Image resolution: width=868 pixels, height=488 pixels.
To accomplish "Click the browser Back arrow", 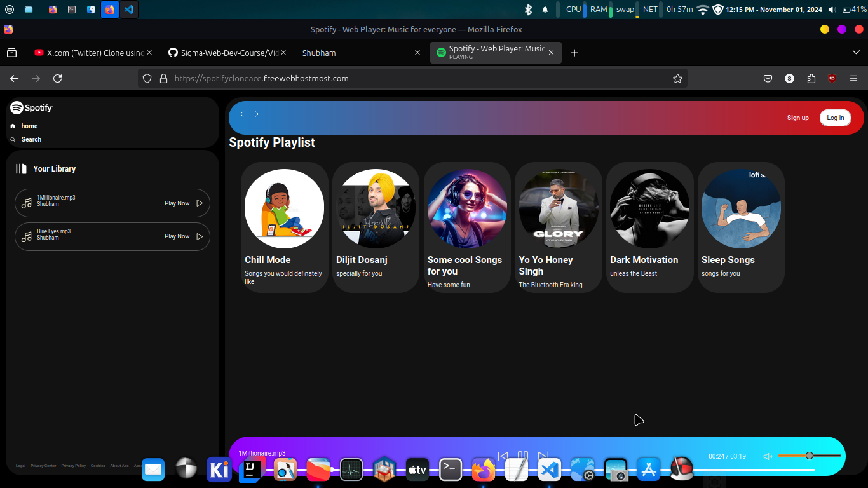I will click(x=14, y=78).
